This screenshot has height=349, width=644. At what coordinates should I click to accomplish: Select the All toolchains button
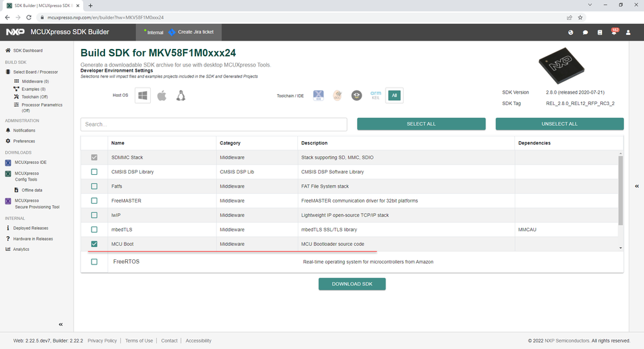[395, 95]
